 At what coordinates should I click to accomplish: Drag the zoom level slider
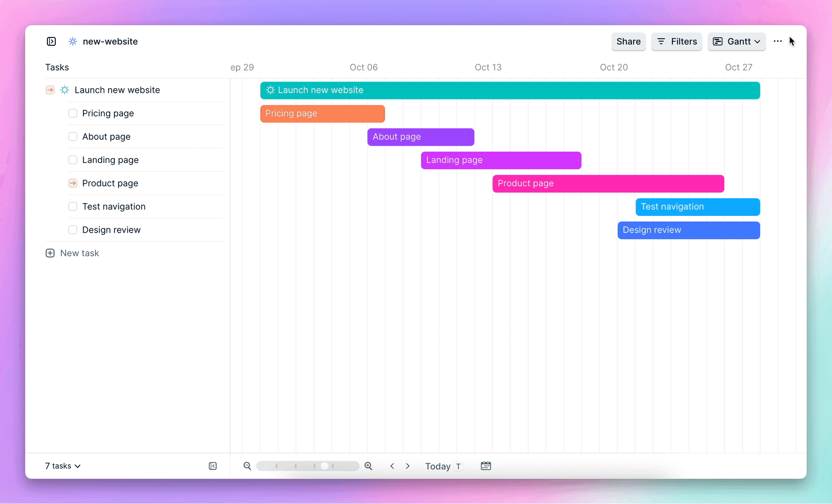coord(325,465)
